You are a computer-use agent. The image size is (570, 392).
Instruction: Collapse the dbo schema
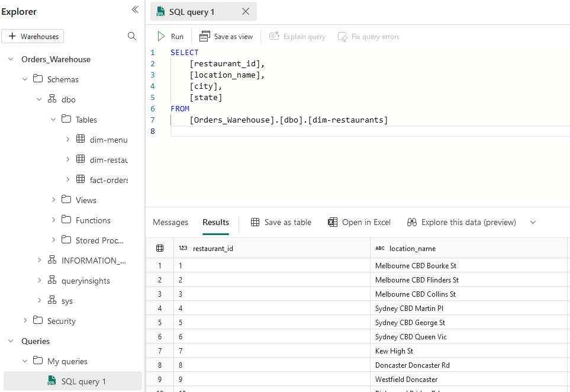(39, 99)
